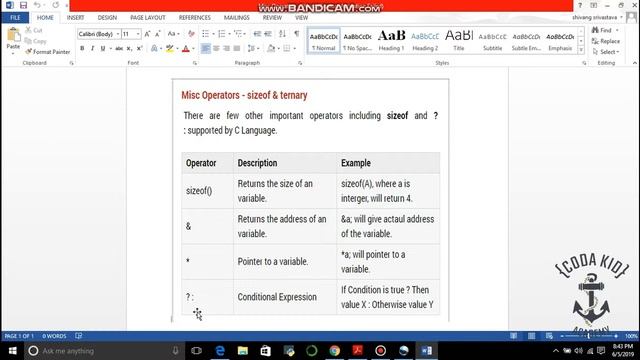Justify the text
This screenshot has width=640, height=360.
click(237, 48)
